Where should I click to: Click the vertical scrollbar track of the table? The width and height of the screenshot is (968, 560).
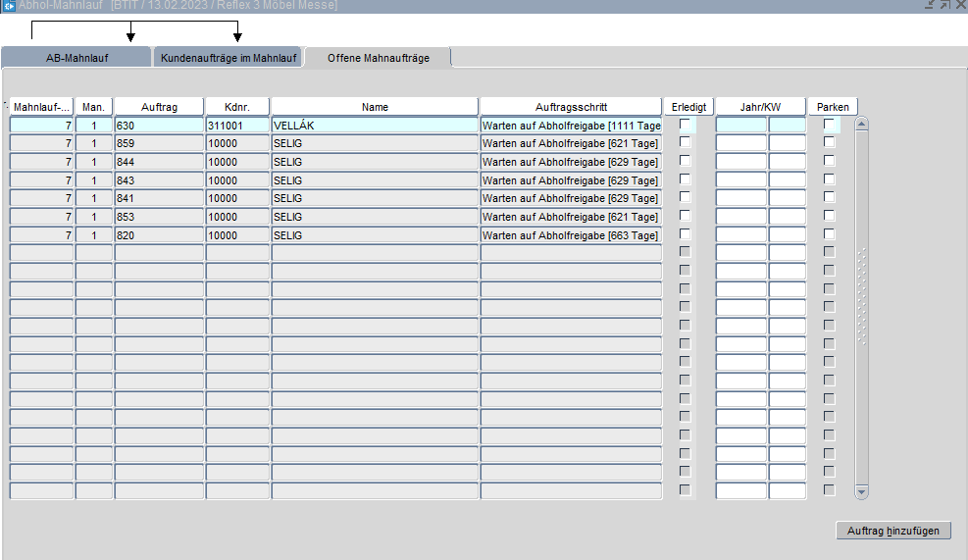coord(862,392)
